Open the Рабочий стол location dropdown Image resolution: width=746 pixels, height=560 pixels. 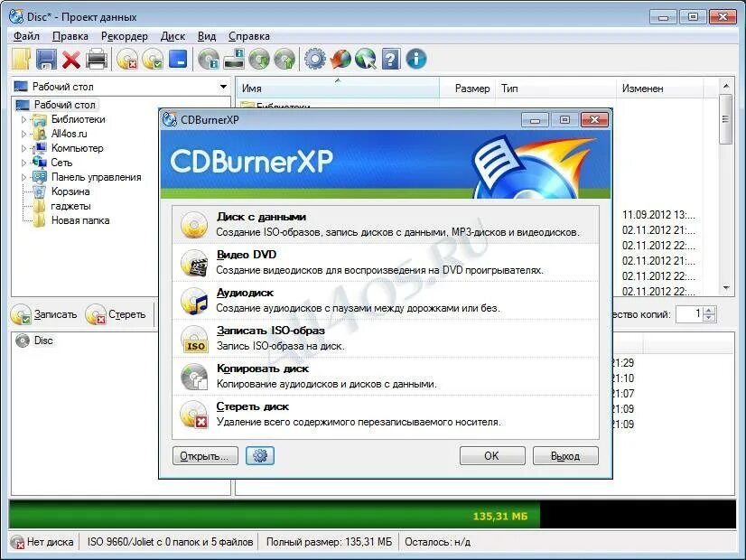(223, 87)
